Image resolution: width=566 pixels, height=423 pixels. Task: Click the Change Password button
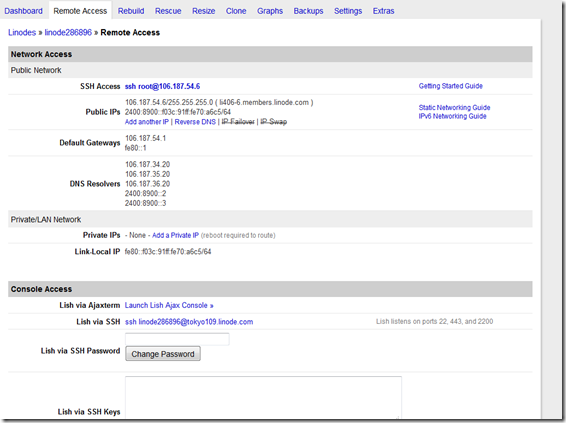tap(163, 354)
